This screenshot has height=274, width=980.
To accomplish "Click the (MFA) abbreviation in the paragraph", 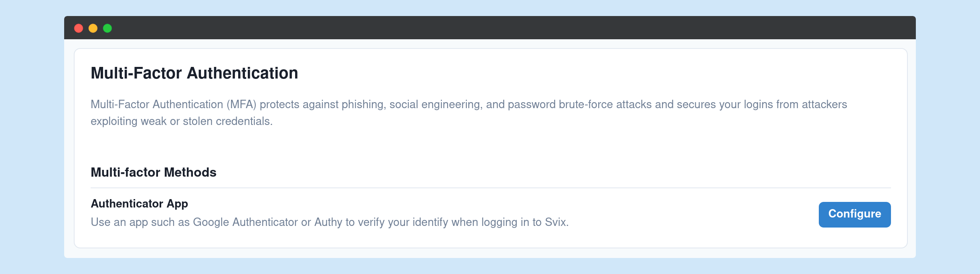I will click(241, 105).
